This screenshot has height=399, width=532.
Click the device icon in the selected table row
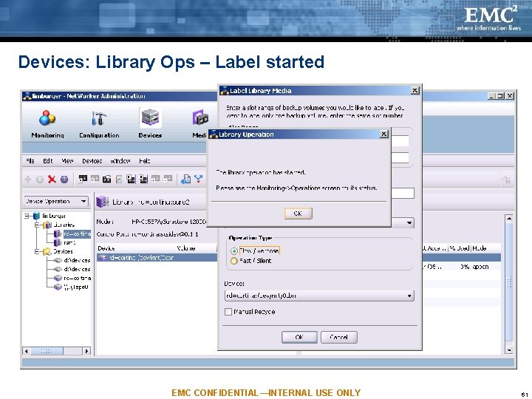[103, 258]
